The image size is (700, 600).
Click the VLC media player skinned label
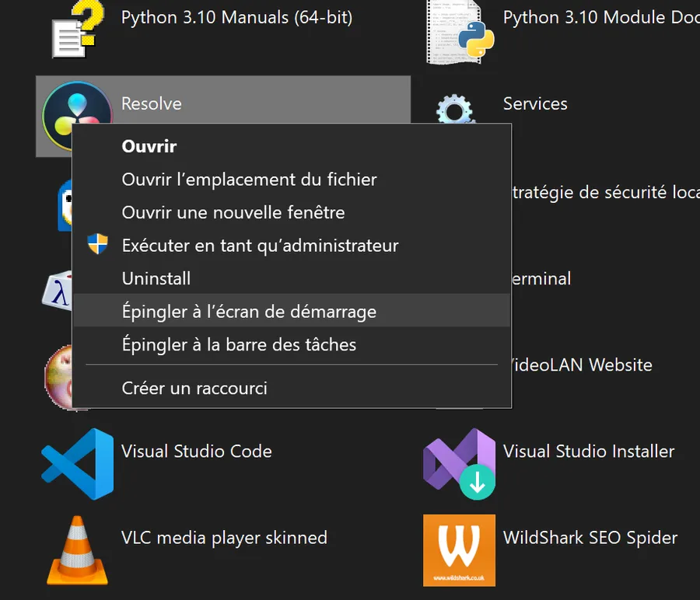point(224,538)
